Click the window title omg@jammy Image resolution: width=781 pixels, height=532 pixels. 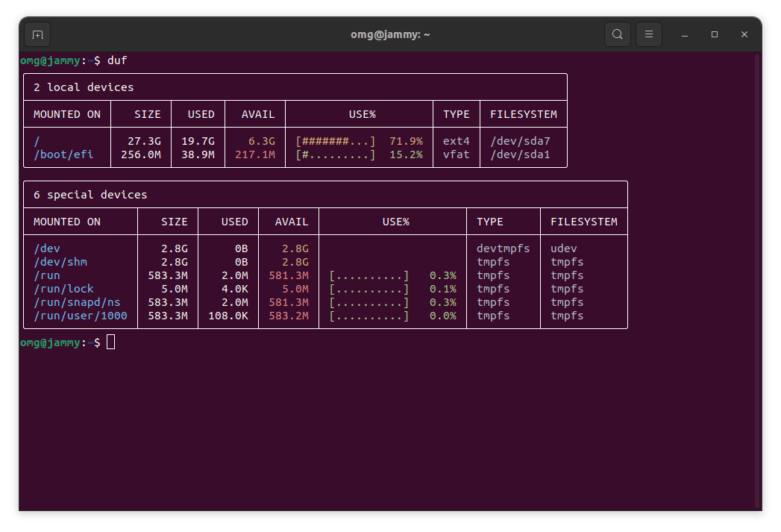(390, 34)
